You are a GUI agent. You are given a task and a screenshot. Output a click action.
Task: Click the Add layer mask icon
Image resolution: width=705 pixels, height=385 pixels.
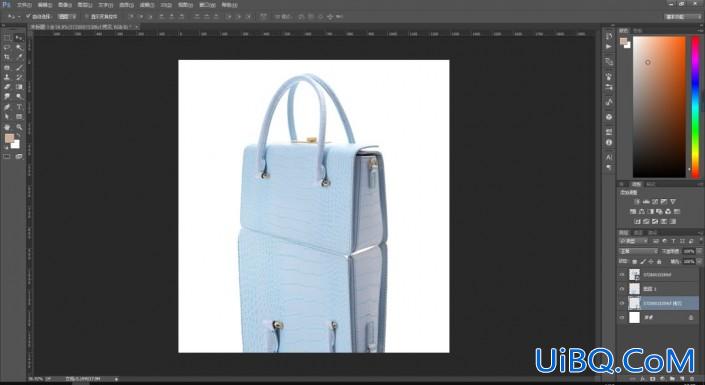coord(652,379)
